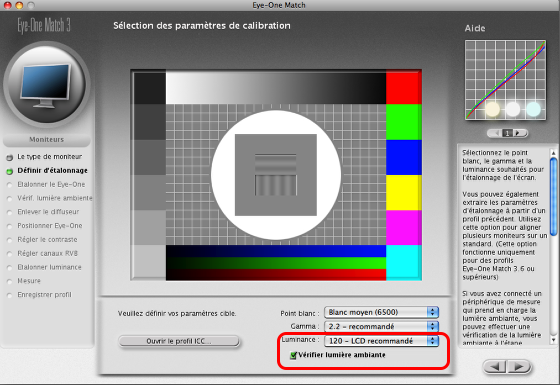Click Ouvrir le profil ICC button
560x385 pixels.
[179, 341]
